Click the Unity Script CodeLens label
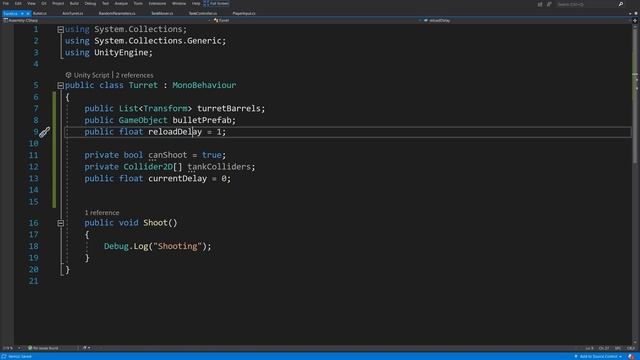Image resolution: width=640 pixels, height=360 pixels. pos(91,75)
